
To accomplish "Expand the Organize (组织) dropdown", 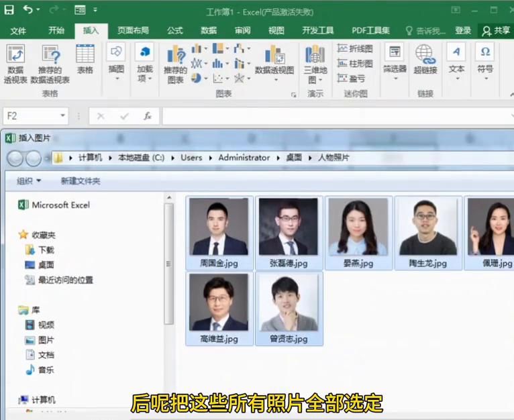I will click(29, 180).
